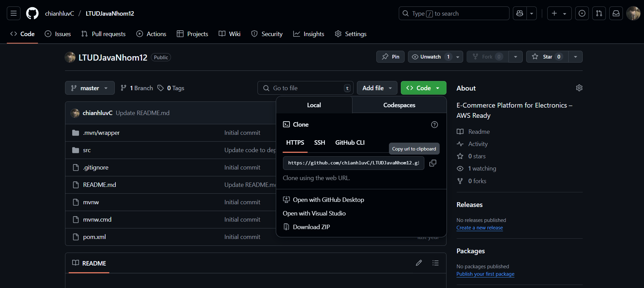
Task: Expand the Copilot dropdown arrow
Action: 532,13
